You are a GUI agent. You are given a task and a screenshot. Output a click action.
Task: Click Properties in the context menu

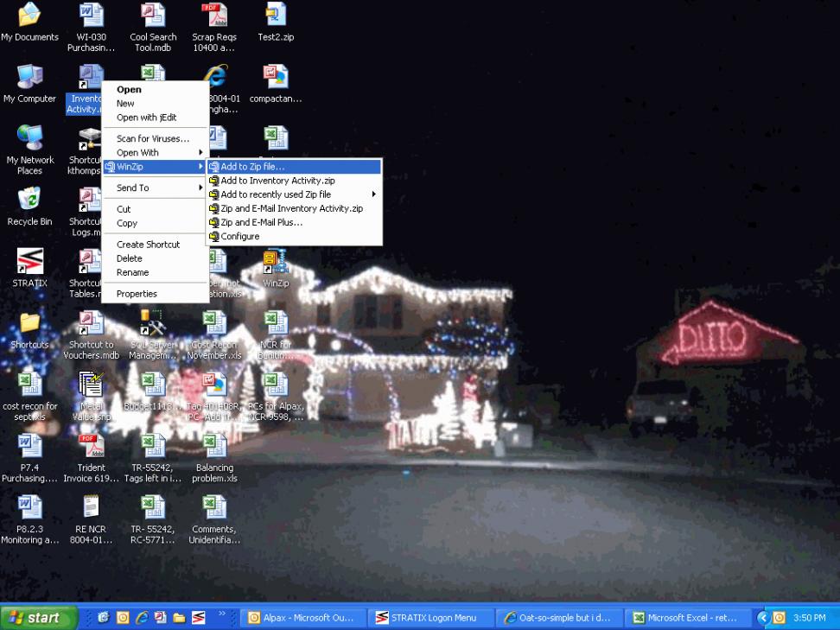point(137,294)
